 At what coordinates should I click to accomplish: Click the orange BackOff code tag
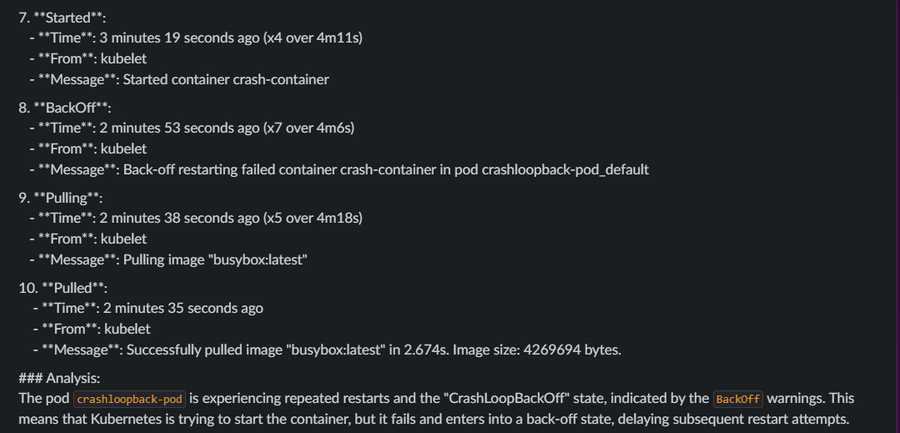(x=738, y=399)
